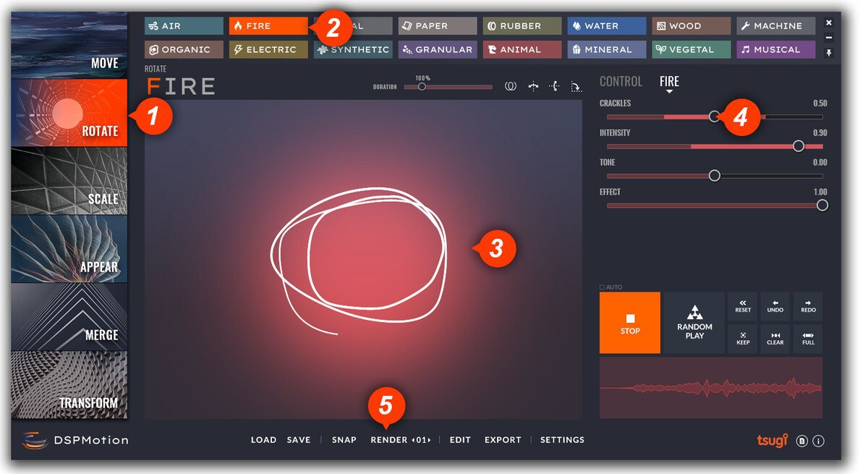Click the DSPMotion logo
Viewport: 868px width, 474px height.
pos(75,440)
